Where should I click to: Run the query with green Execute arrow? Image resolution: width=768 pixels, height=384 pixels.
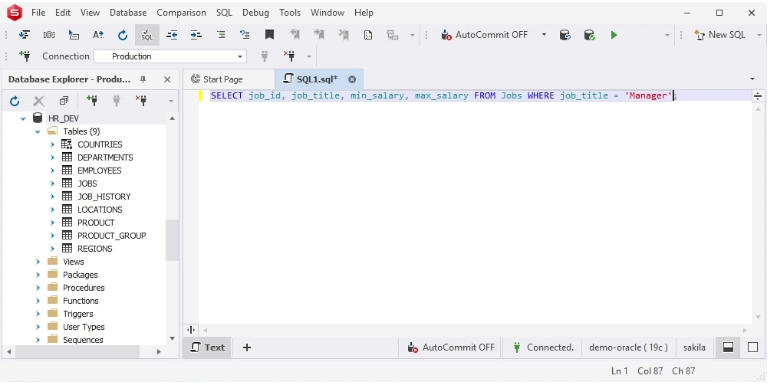(614, 35)
